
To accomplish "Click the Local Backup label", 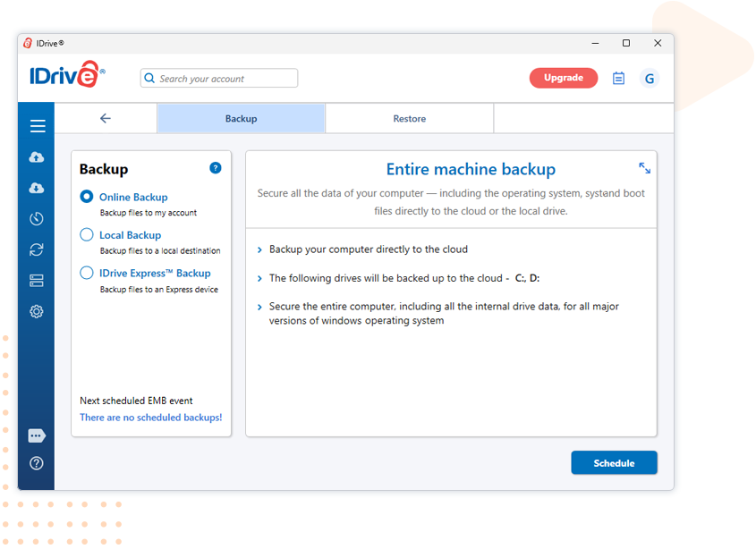I will tap(131, 235).
